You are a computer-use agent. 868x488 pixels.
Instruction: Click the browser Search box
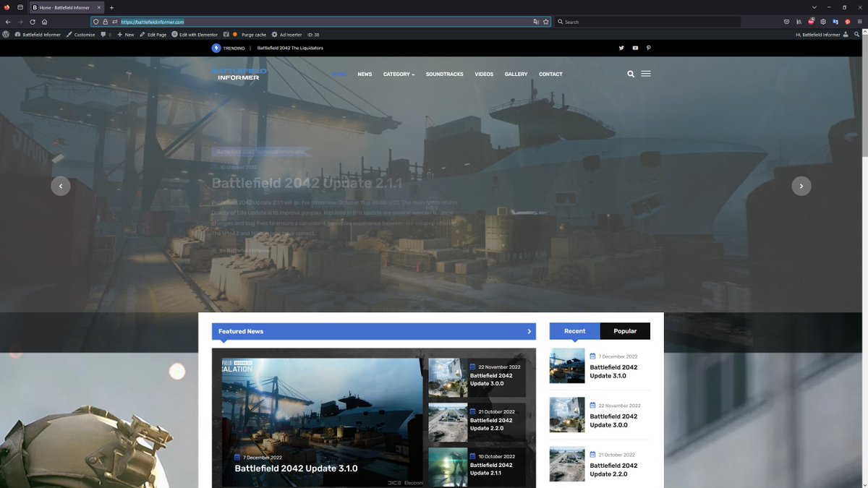647,22
